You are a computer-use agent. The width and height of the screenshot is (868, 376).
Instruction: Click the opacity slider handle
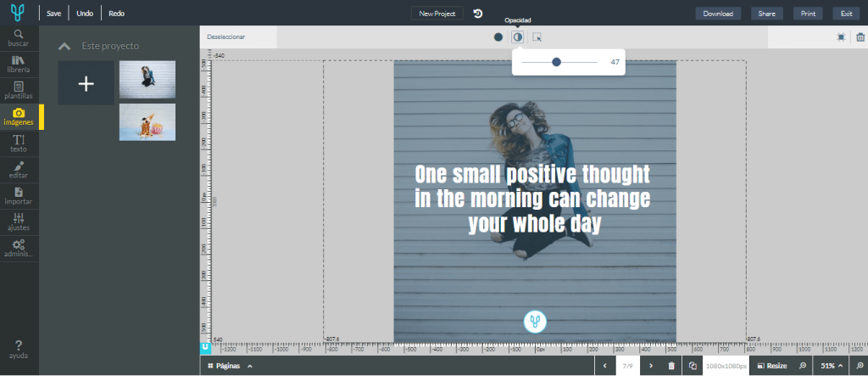point(556,62)
